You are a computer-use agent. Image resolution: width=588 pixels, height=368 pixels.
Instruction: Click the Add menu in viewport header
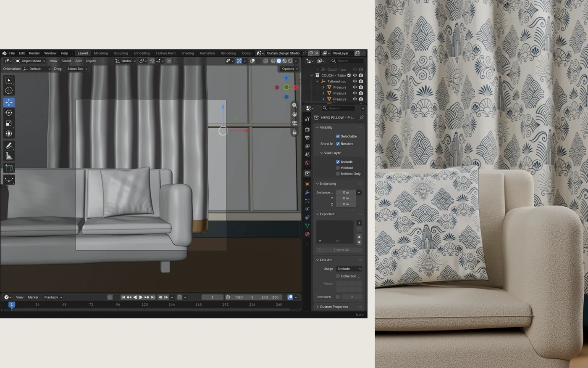78,61
